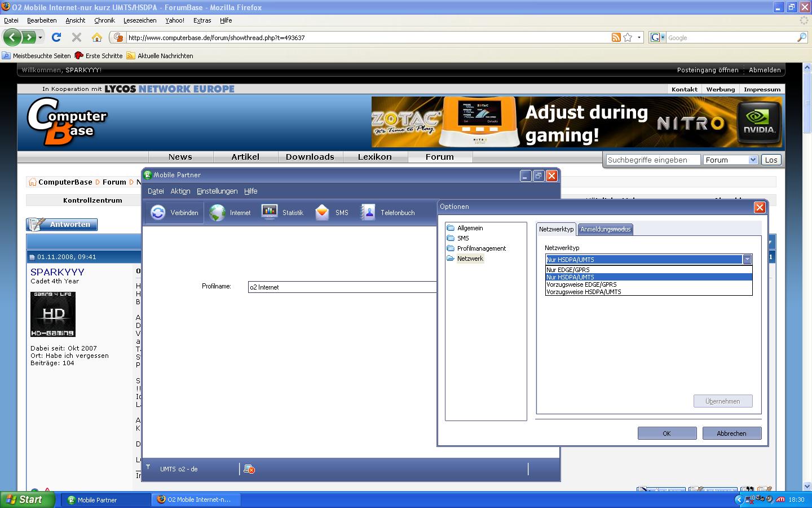
Task: Select the Netzwerk folder in Optionen
Action: pos(465,259)
